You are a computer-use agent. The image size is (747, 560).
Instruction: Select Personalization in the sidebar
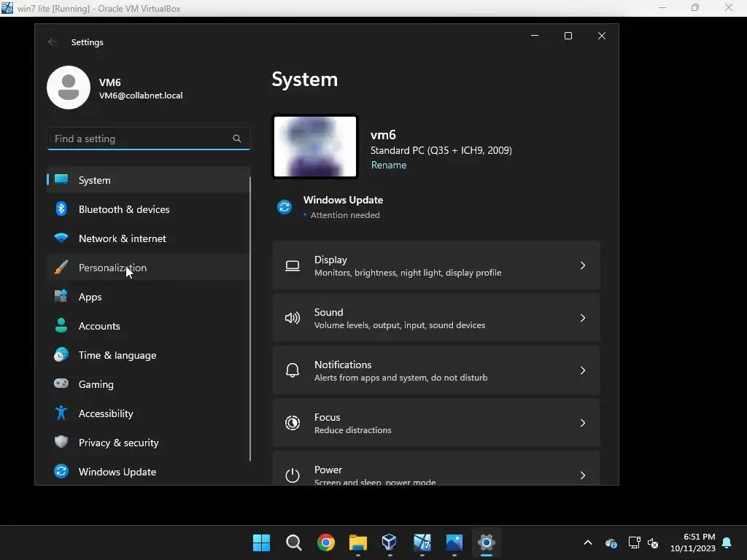click(x=148, y=267)
